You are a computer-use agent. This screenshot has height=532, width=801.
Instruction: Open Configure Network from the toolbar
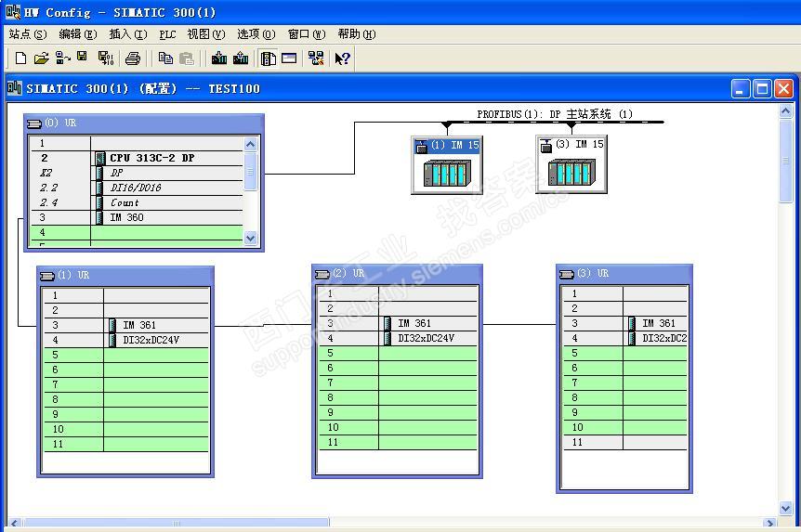pos(316,58)
